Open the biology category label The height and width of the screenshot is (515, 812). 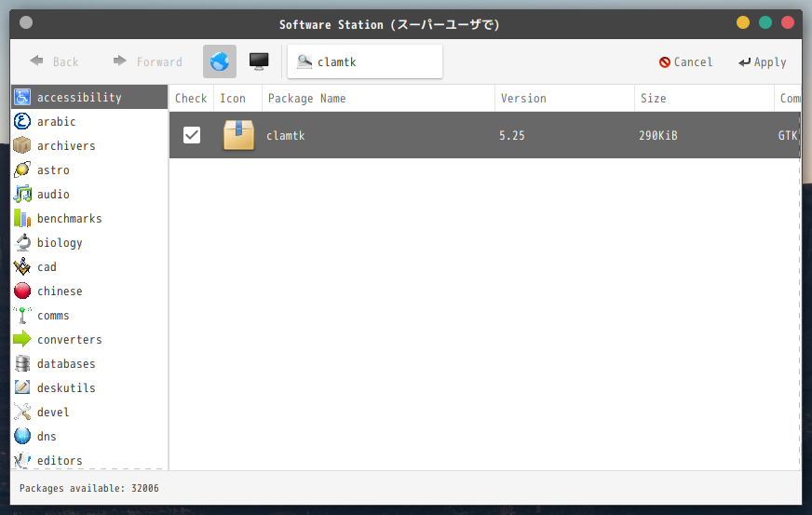(60, 243)
